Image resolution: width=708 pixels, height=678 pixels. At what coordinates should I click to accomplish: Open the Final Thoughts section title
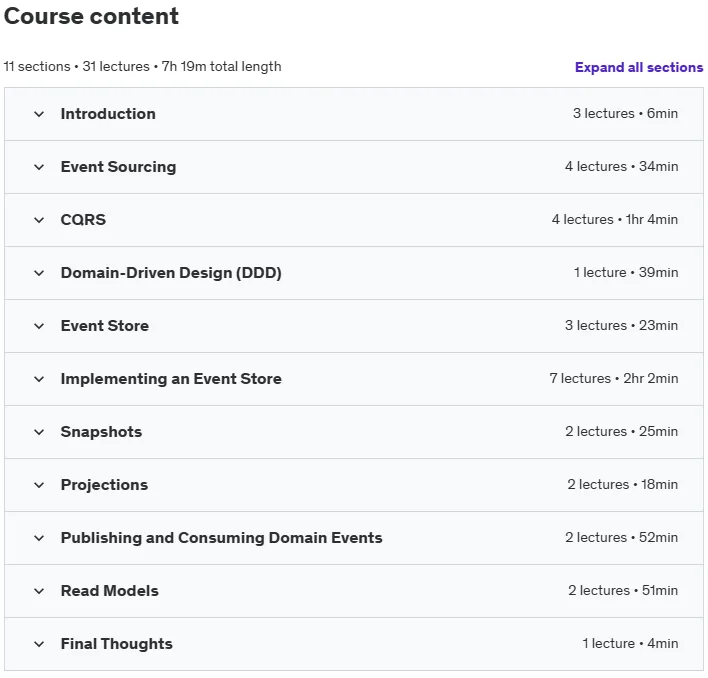116,644
